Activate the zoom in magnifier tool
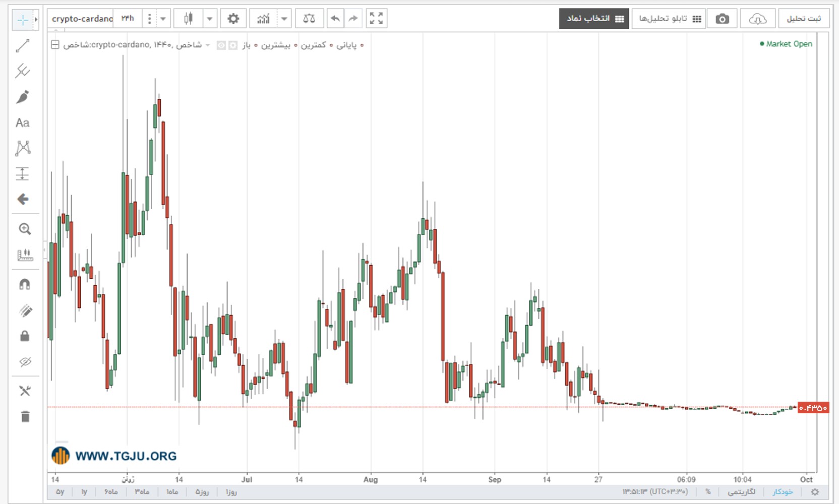 (x=25, y=229)
